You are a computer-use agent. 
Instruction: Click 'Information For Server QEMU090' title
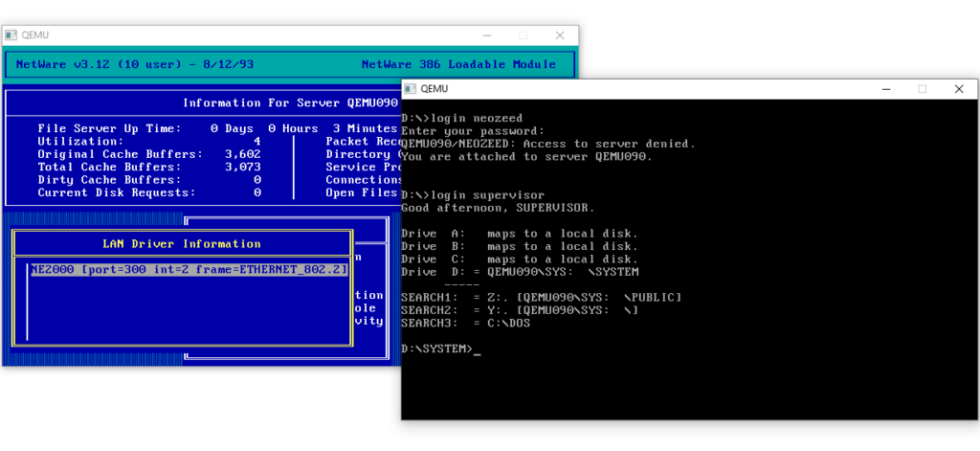point(291,102)
